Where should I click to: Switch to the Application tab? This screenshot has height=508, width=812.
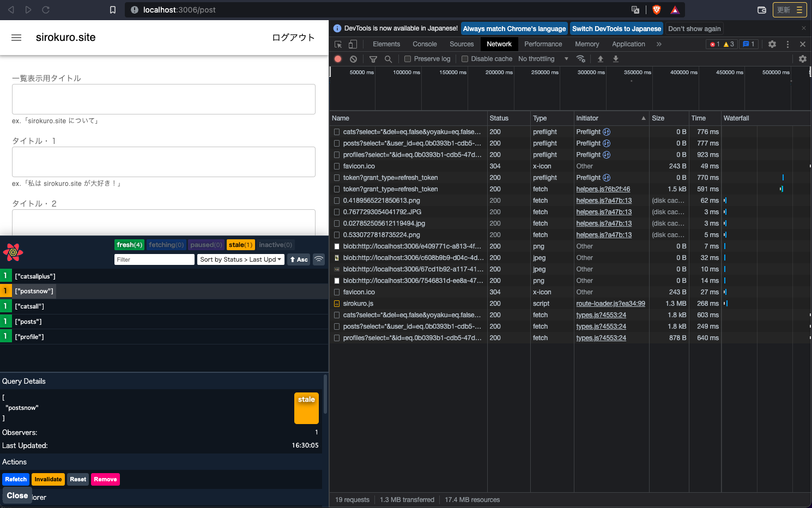coord(628,44)
